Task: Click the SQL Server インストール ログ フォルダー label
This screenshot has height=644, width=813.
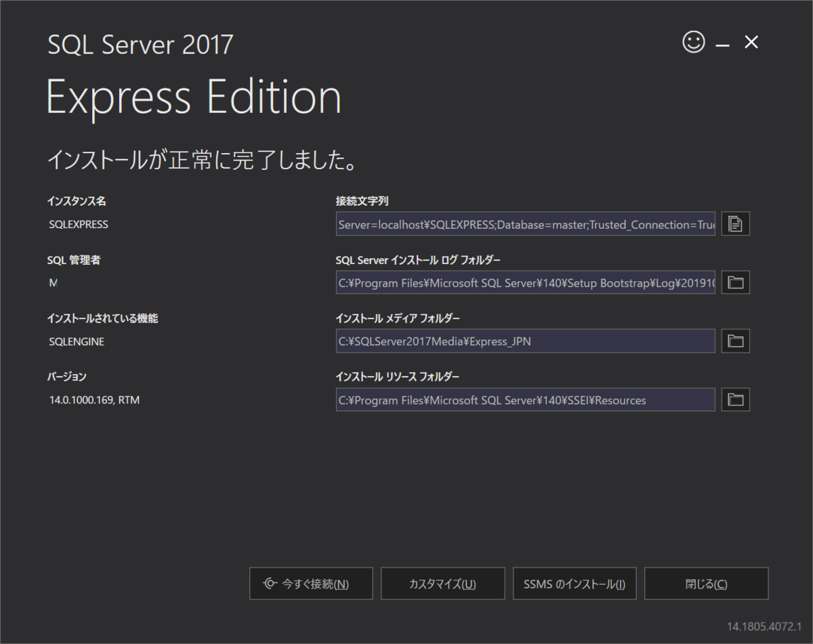Action: (x=418, y=259)
